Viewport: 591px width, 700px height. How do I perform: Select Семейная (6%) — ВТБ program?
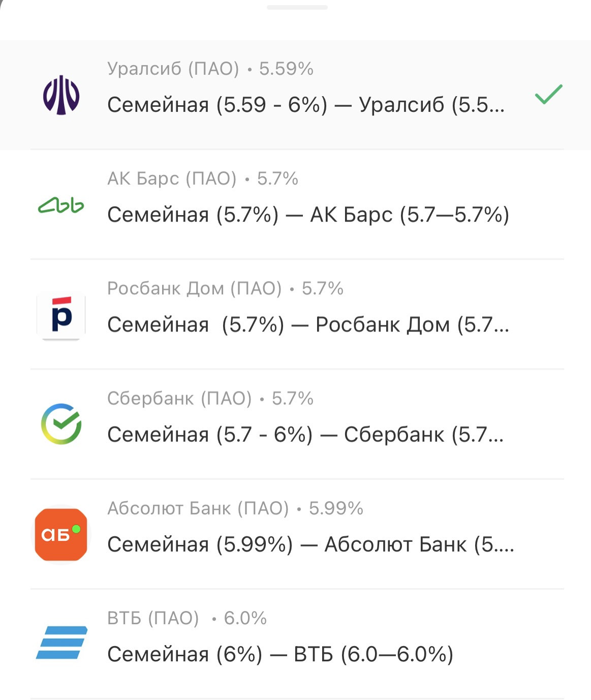click(x=280, y=654)
